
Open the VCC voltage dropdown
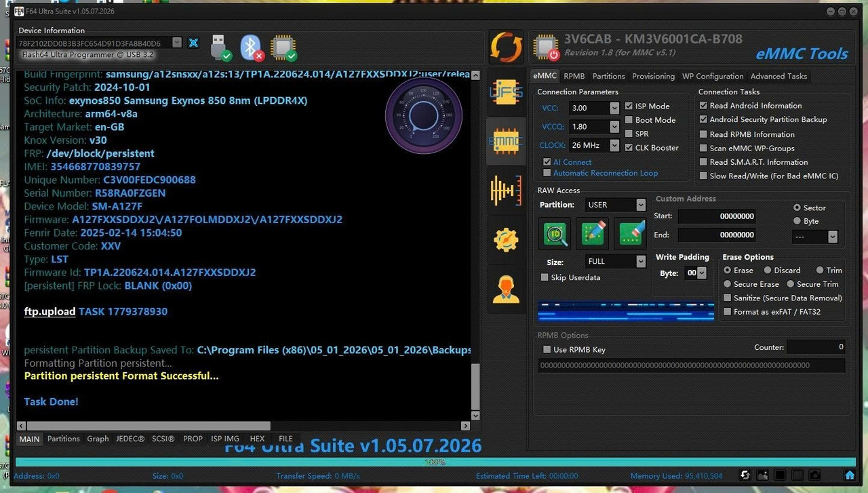pos(614,108)
